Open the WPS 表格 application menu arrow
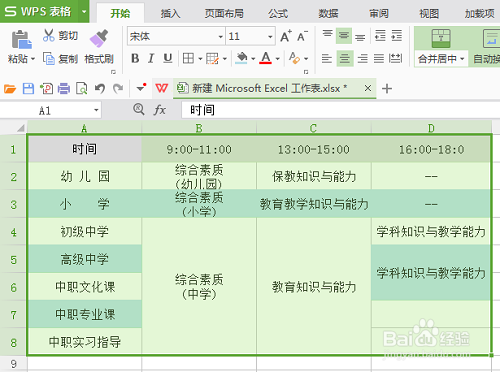500x372 pixels. pos(84,12)
